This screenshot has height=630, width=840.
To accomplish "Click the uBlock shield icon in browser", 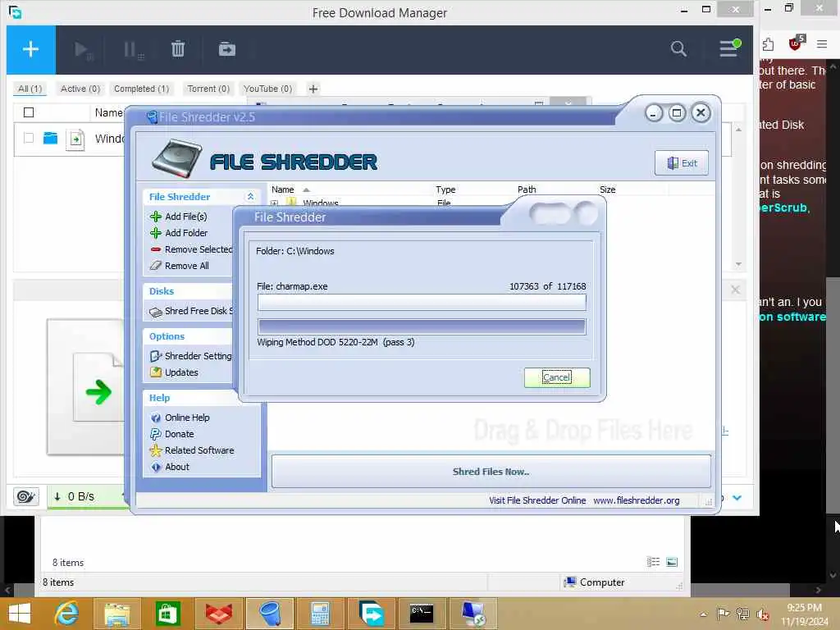I will click(796, 43).
